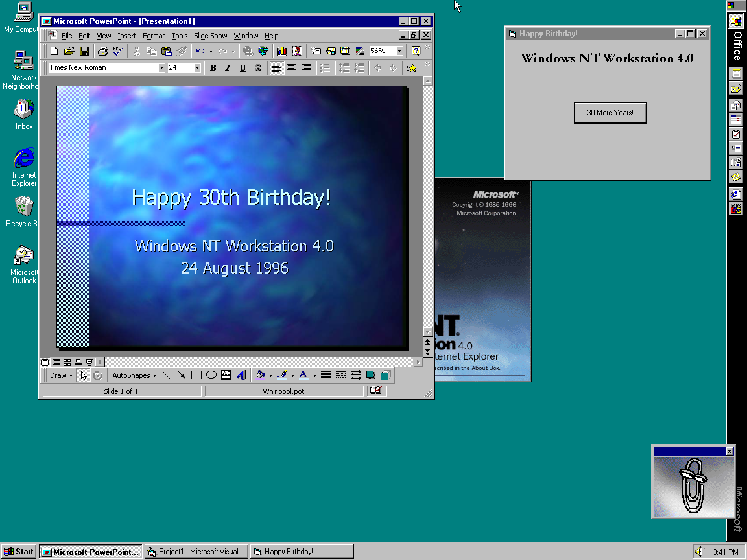The width and height of the screenshot is (747, 560).
Task: Save the presentation with the floppy icon
Action: click(x=84, y=51)
